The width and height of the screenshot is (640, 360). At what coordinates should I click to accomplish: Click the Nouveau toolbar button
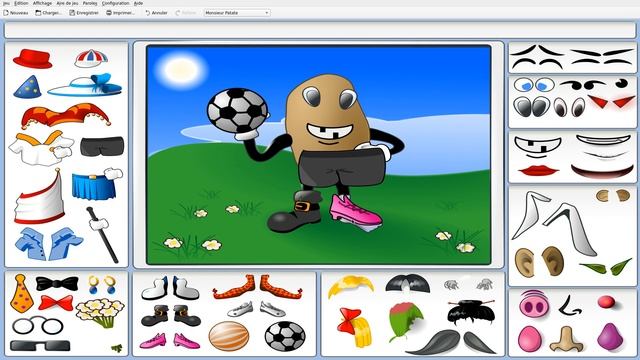point(16,13)
